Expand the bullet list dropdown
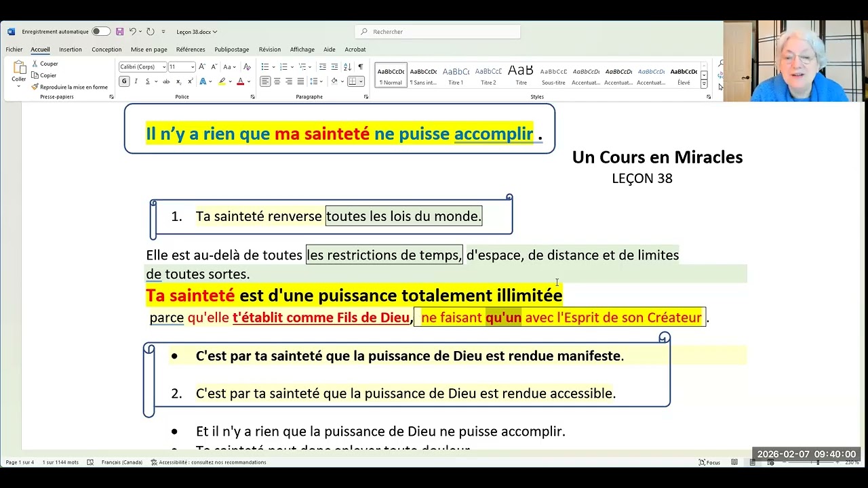 [x=273, y=66]
